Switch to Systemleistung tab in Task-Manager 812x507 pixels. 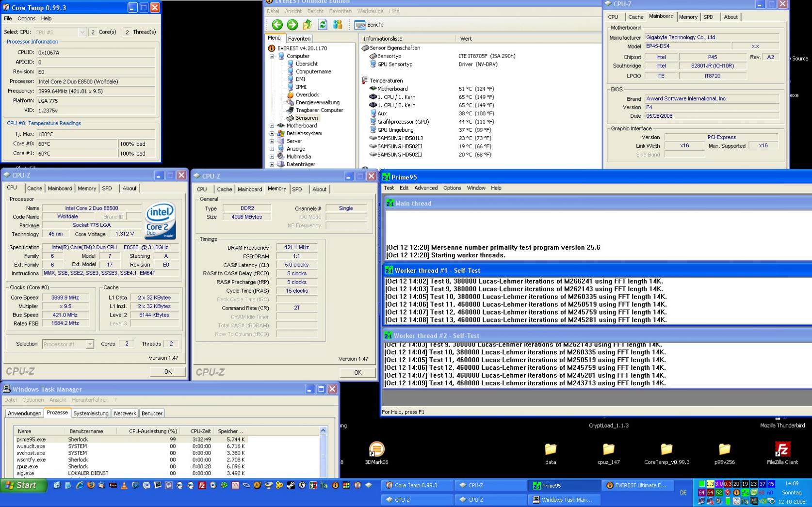click(x=91, y=413)
